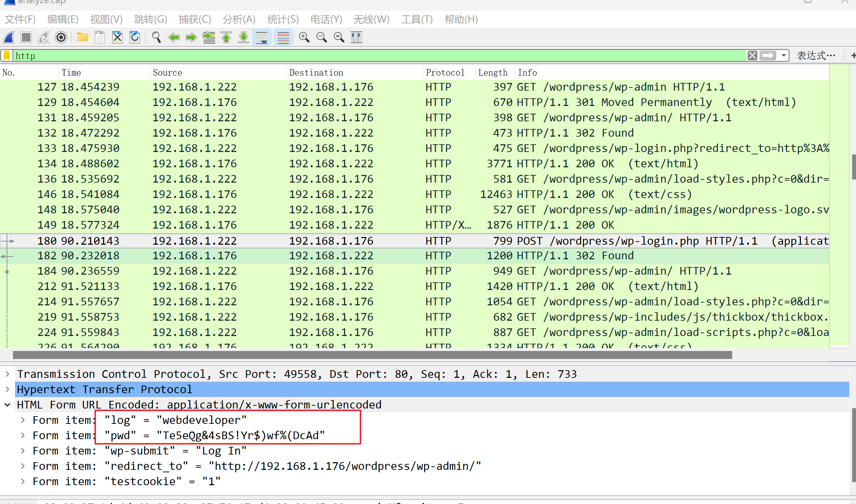856x504 pixels.
Task: Apply the display filter arrow button
Action: point(768,55)
